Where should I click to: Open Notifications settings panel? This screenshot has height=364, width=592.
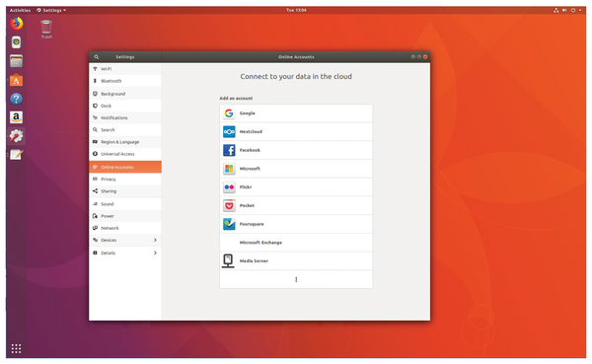tap(125, 117)
